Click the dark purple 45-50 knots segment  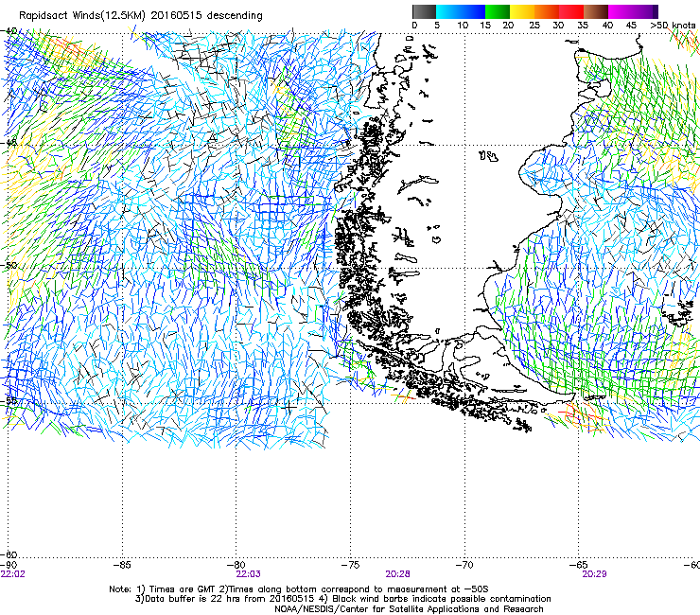(x=645, y=11)
